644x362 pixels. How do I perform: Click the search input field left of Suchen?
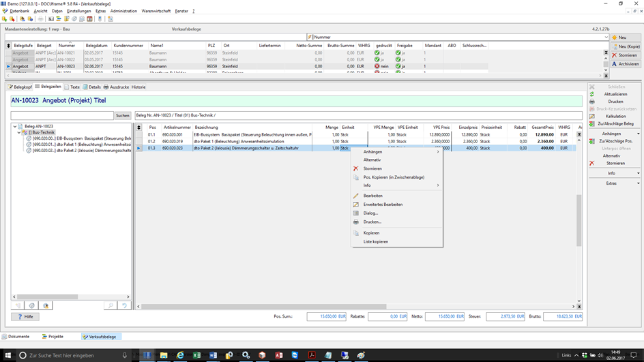(62, 116)
